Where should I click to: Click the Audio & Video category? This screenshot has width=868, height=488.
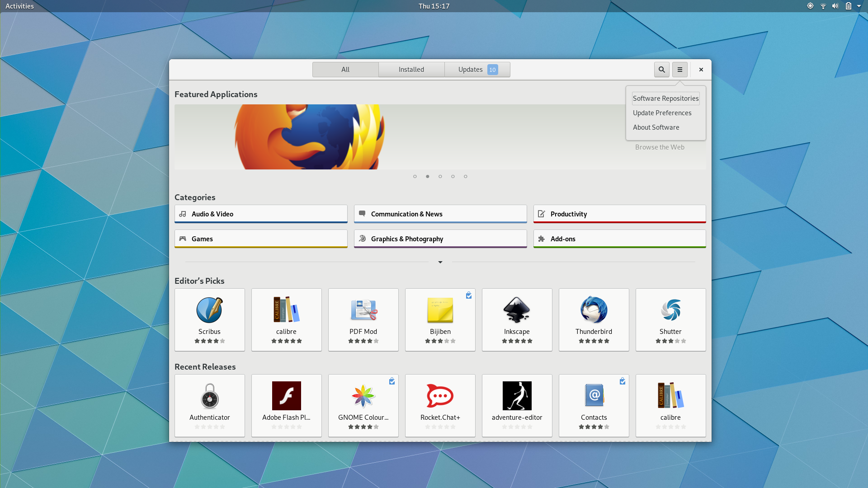[260, 213]
